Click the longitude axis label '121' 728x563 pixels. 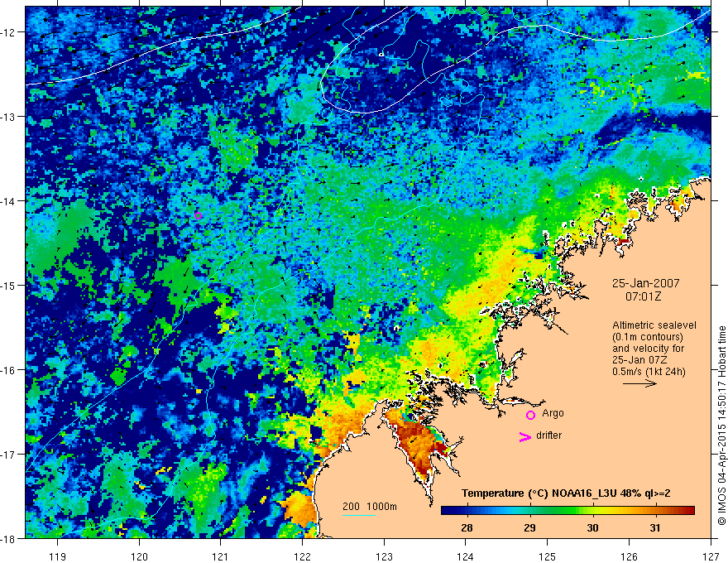point(221,557)
